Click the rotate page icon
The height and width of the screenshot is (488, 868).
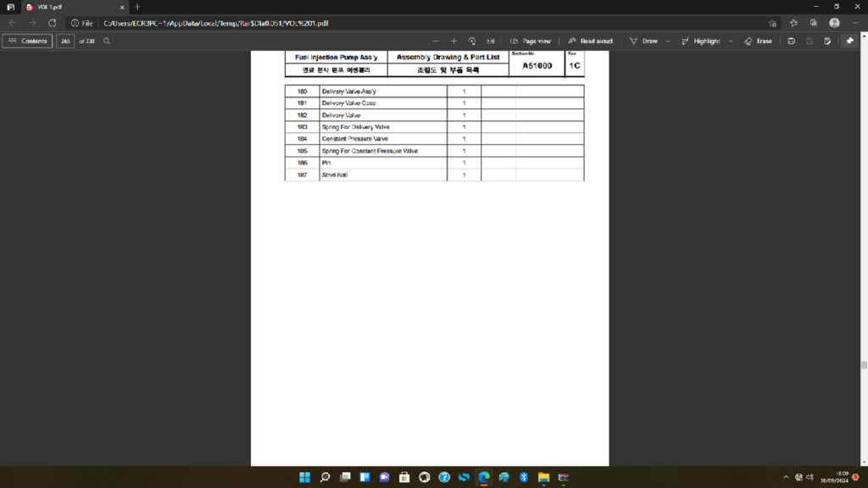pyautogui.click(x=472, y=41)
